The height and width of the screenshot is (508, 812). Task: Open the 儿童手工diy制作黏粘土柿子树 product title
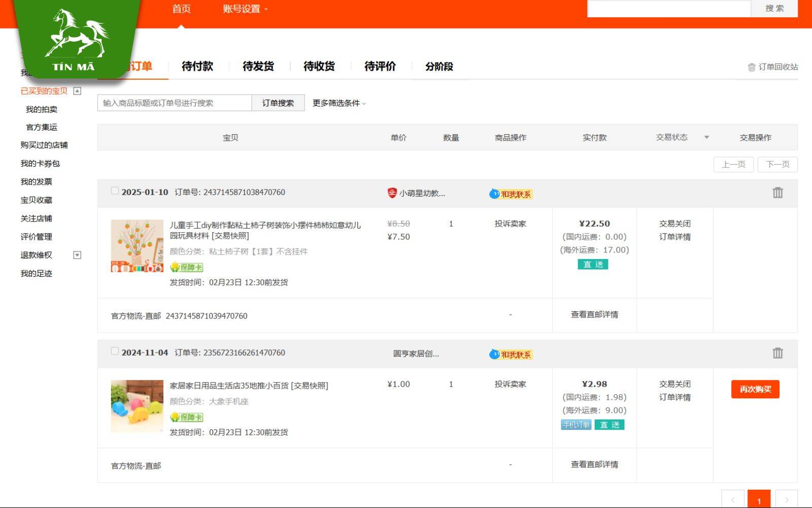[x=265, y=230]
